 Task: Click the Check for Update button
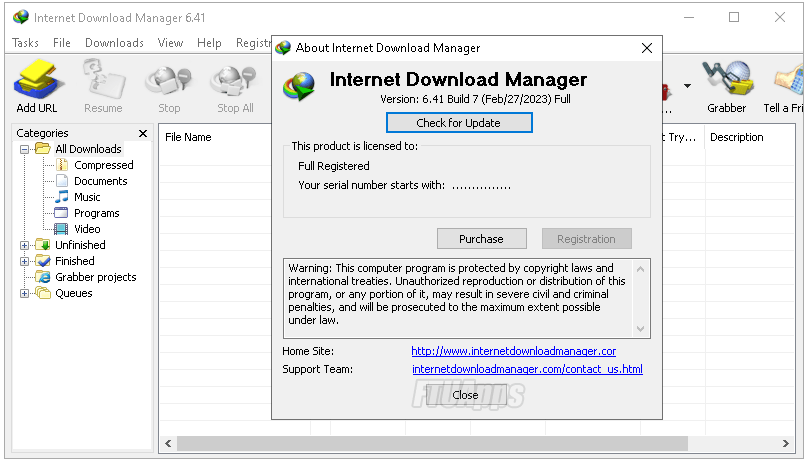tap(459, 122)
